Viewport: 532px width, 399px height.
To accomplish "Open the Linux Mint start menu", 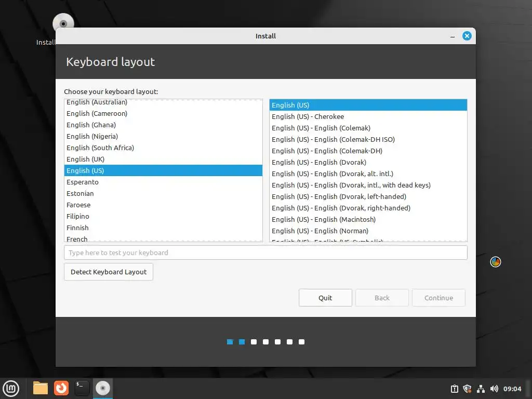I will click(x=11, y=388).
